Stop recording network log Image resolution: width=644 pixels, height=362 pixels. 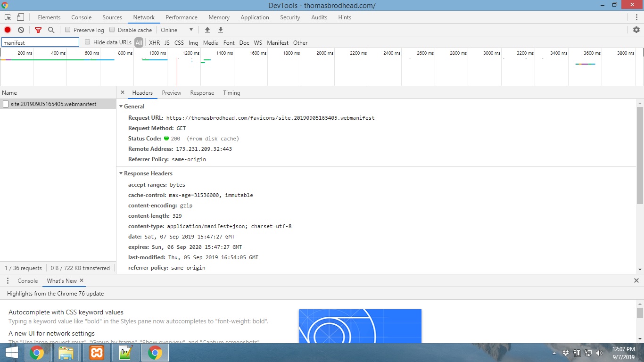(x=7, y=29)
